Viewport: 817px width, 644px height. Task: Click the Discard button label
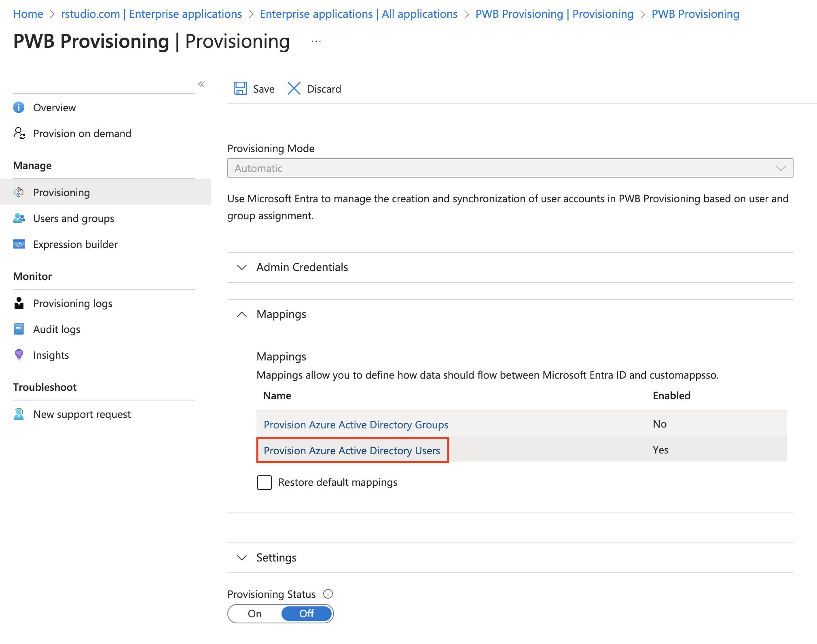324,89
